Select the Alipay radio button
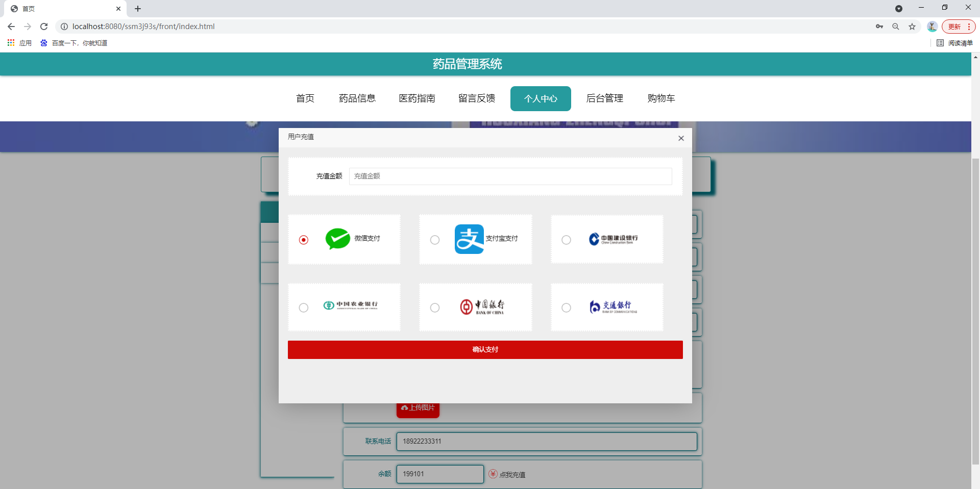 435,240
